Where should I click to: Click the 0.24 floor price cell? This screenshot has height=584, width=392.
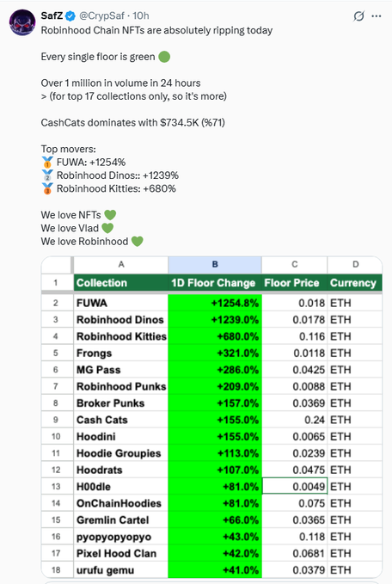pos(295,420)
